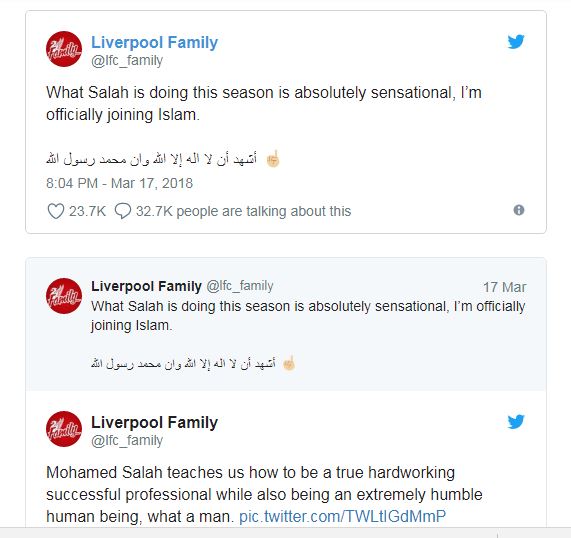Image resolution: width=571 pixels, height=538 pixels.
Task: Open the tweet info circle icon
Action: tap(519, 210)
